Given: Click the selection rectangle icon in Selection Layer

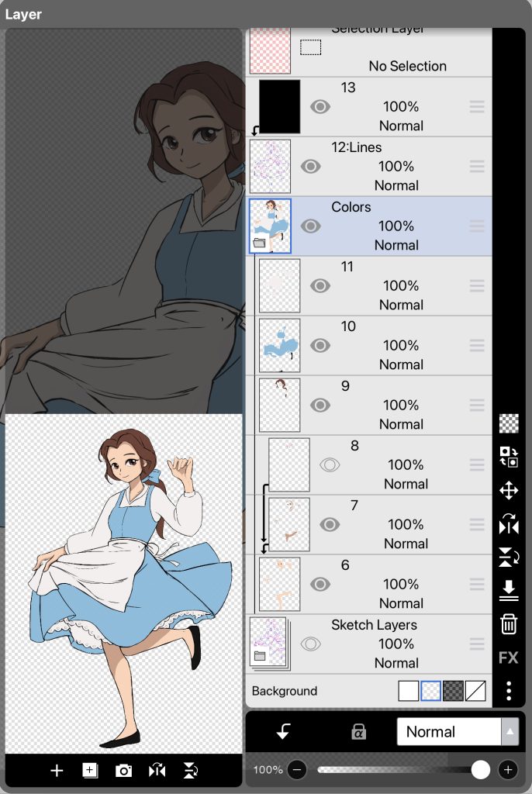Looking at the screenshot, I should tap(310, 47).
